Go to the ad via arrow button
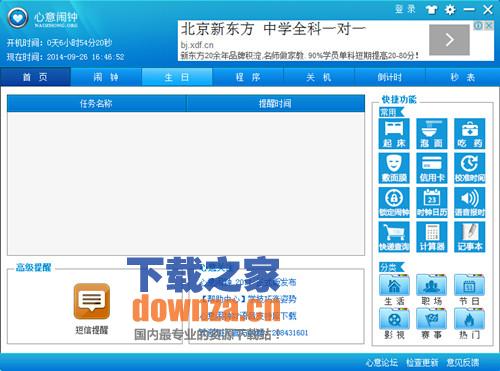The image size is (500, 371). 449,40
